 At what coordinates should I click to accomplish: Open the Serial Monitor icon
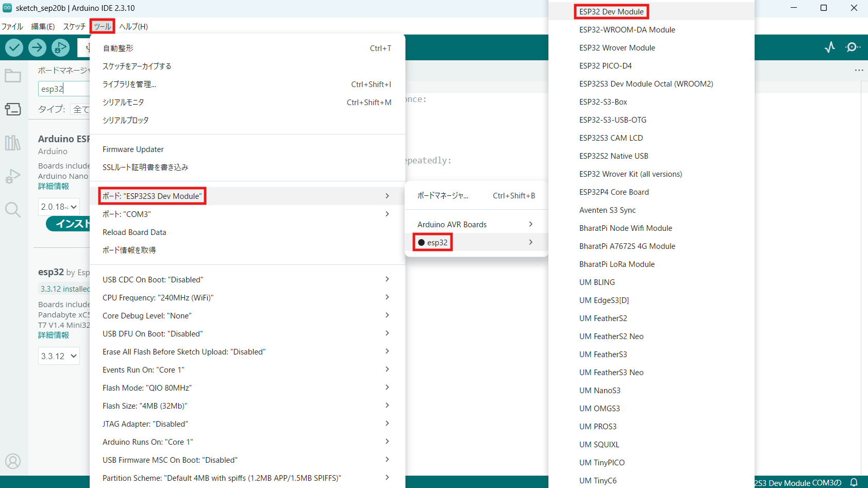tap(853, 47)
